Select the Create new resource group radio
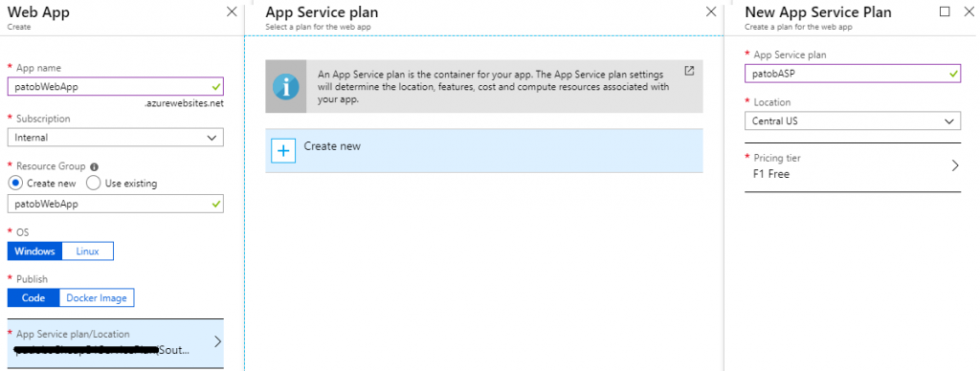This screenshot has height=371, width=980. click(x=17, y=183)
